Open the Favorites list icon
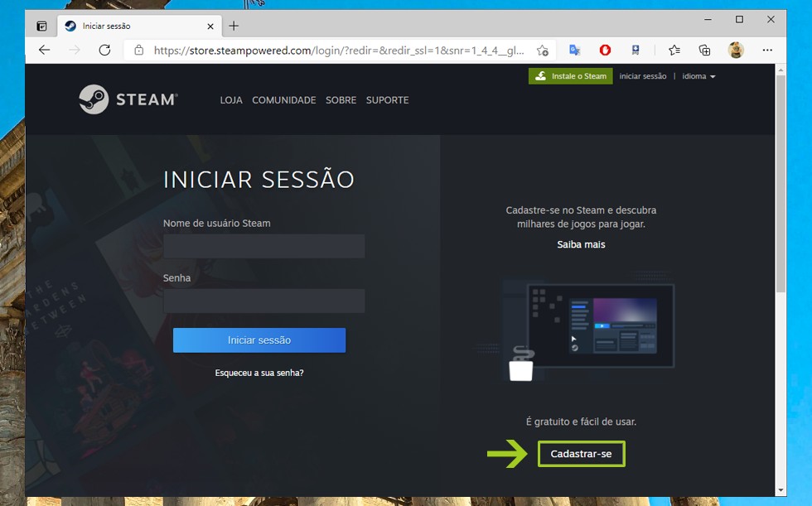This screenshot has height=506, width=812. (674, 51)
